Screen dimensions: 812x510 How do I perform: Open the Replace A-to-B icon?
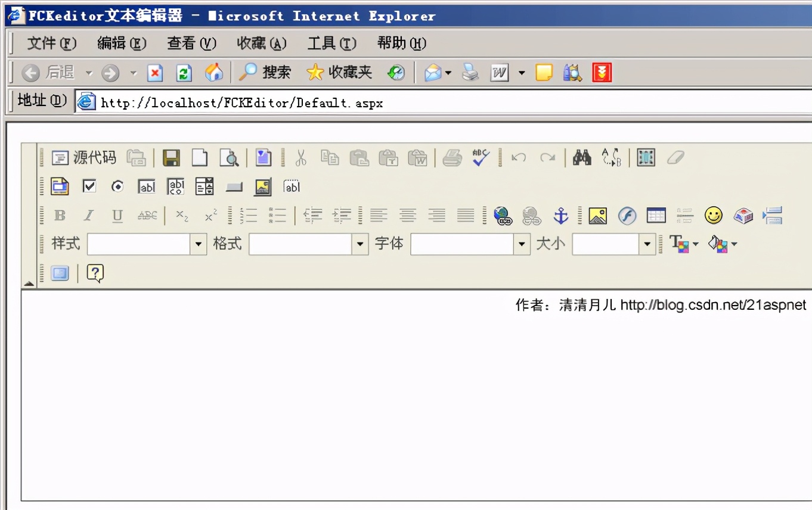[611, 158]
